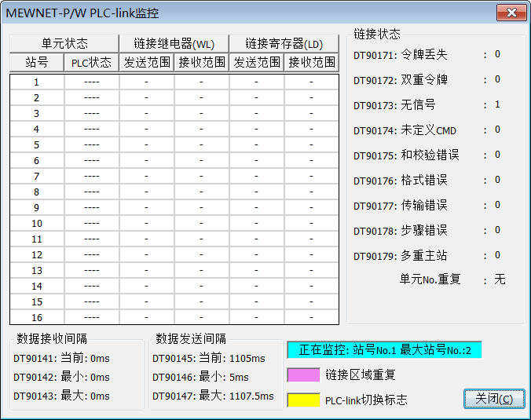The width and height of the screenshot is (531, 420).
Task: Click the DT90171 令牌丢失 status entry
Action: 400,55
